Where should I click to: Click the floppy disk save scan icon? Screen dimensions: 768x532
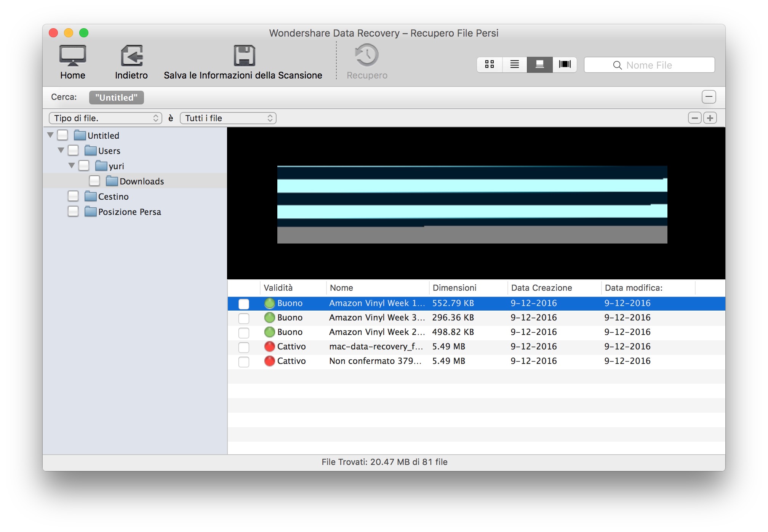(244, 56)
